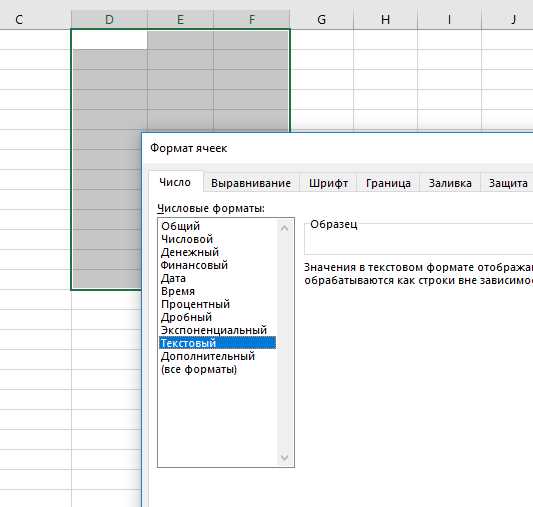Image resolution: width=533 pixels, height=507 pixels.
Task: Choose the Дополнительный format
Action: click(x=218, y=356)
